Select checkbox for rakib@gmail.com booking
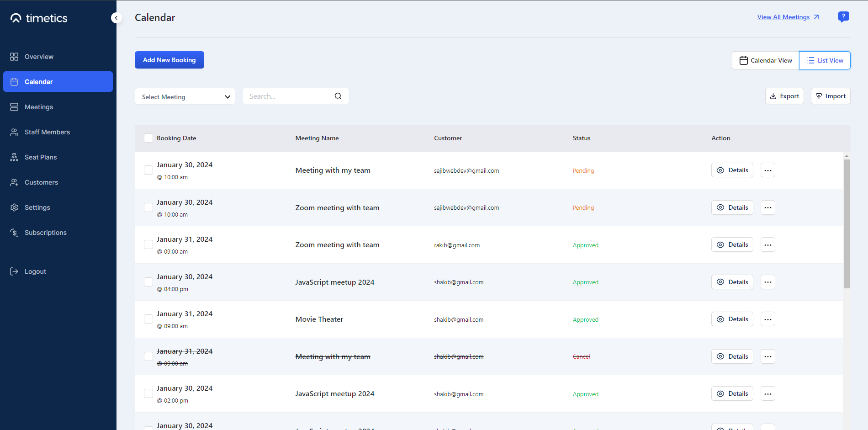This screenshot has width=868, height=430. pos(148,244)
